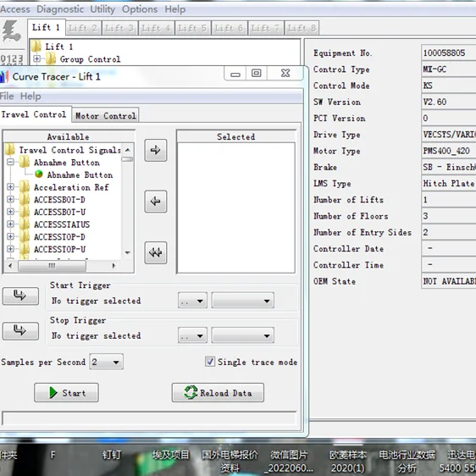Image resolution: width=476 pixels, height=476 pixels.
Task: Click the Lift 1 root folder icon
Action: tap(36, 47)
